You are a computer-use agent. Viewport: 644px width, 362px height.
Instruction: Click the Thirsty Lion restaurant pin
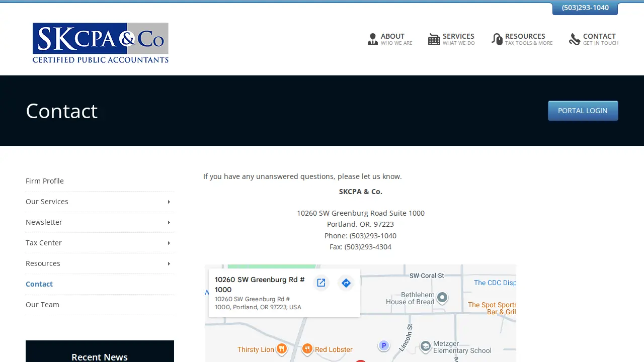[282, 349]
